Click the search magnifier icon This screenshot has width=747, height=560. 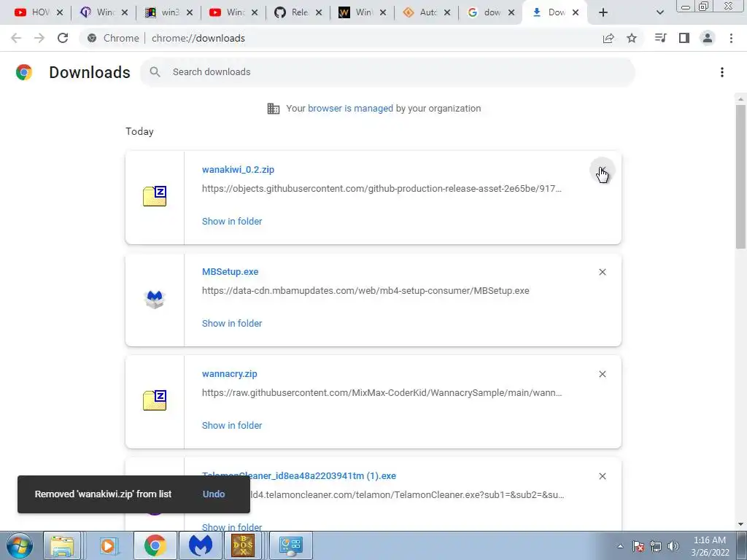point(155,72)
